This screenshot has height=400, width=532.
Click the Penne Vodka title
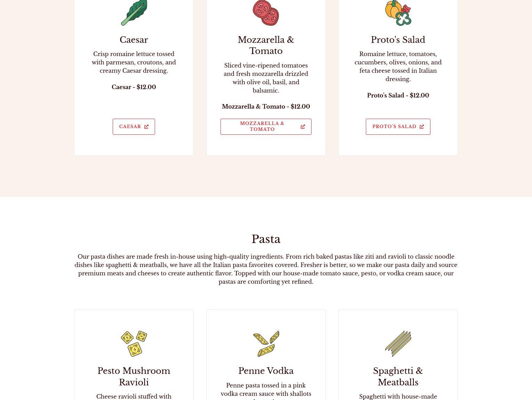[266, 371]
